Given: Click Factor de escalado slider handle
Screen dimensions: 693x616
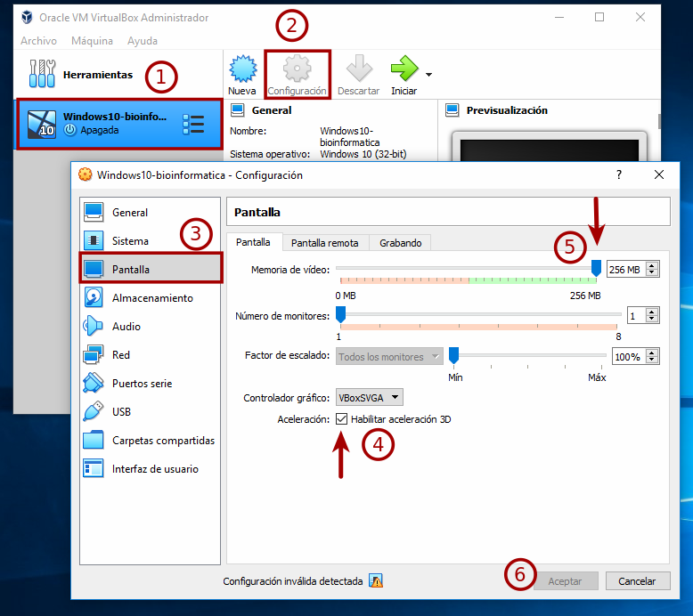Looking at the screenshot, I should click(453, 355).
